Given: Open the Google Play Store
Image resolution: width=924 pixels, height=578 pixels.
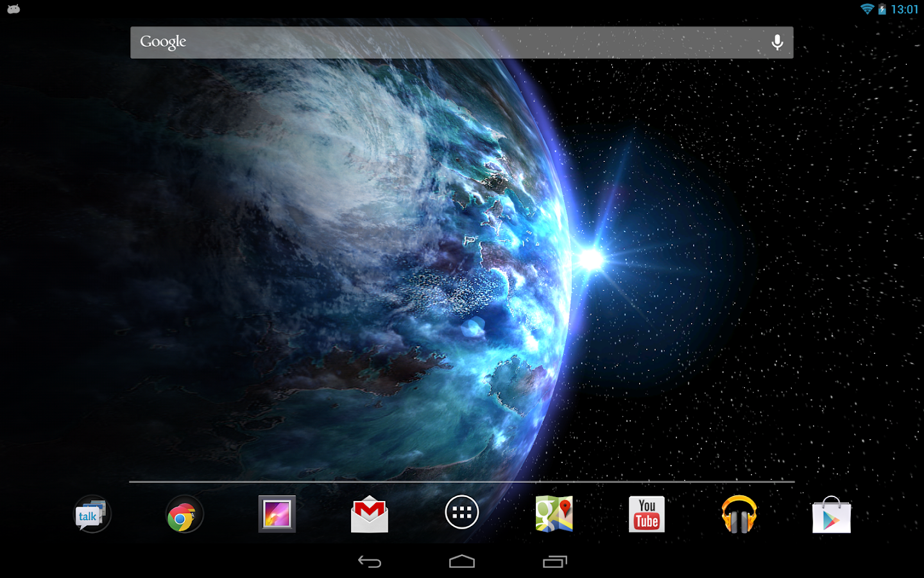Looking at the screenshot, I should 832,515.
